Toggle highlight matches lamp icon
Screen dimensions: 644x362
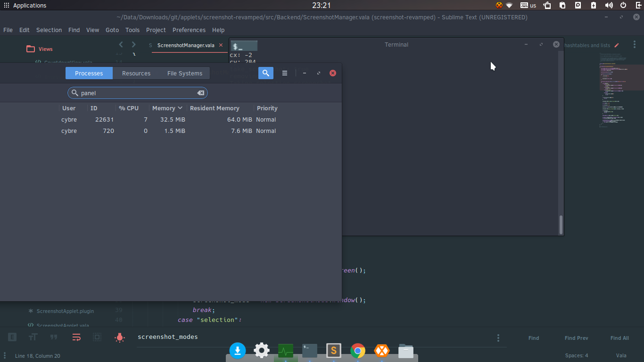[x=120, y=337]
